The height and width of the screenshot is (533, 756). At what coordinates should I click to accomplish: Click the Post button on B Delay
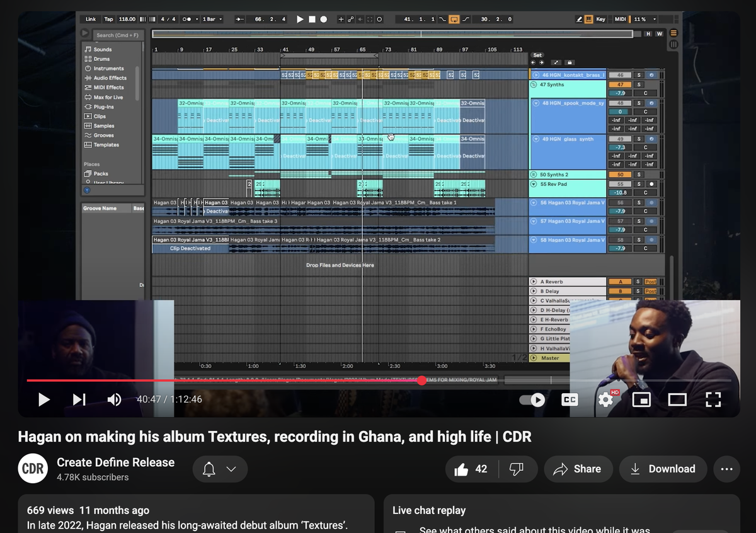(651, 291)
